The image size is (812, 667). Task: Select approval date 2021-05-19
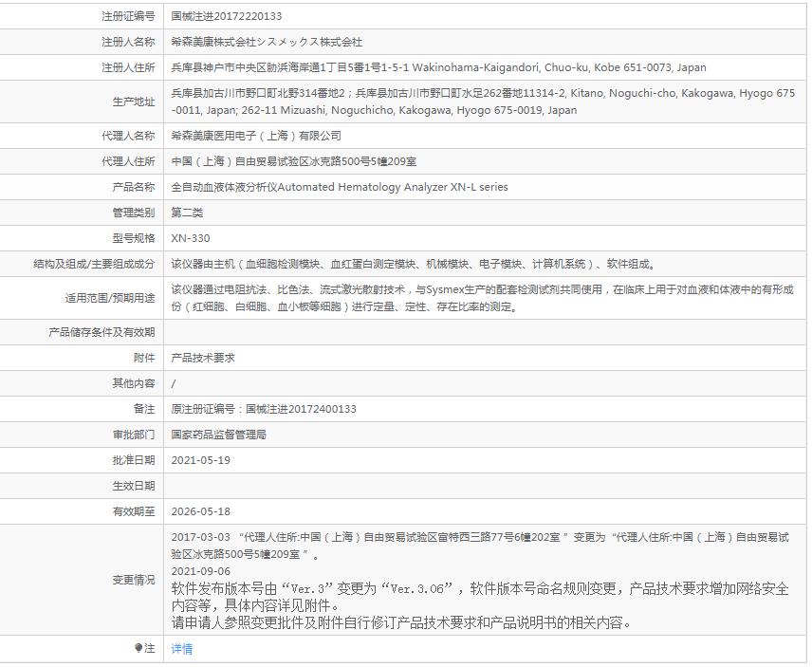click(200, 460)
